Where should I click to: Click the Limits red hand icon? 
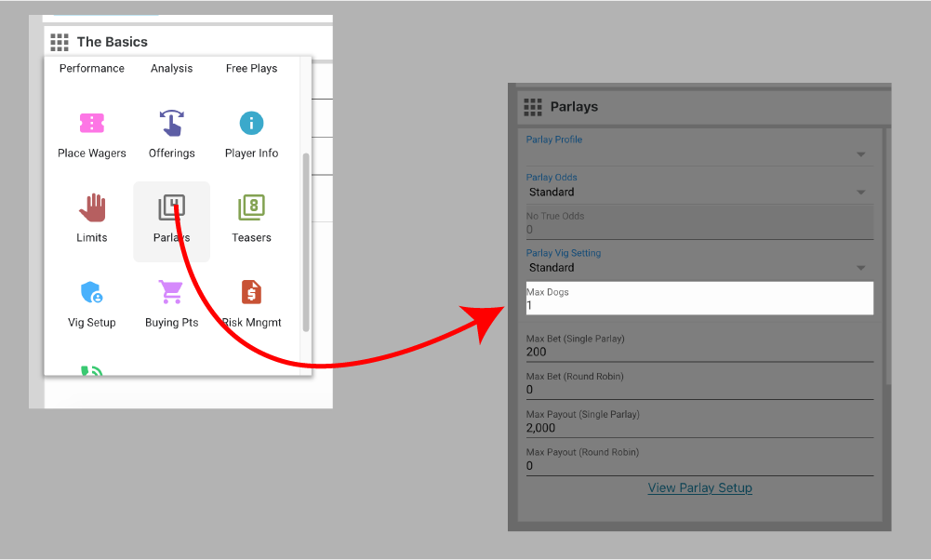click(91, 208)
